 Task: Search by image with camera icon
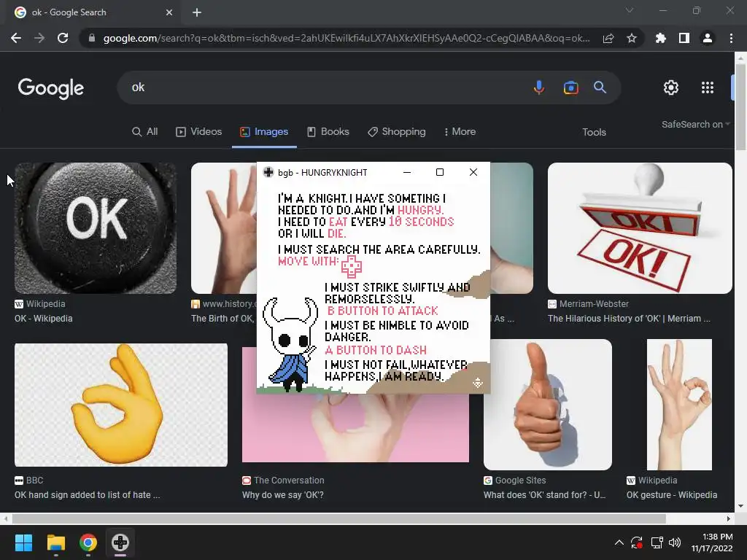570,87
